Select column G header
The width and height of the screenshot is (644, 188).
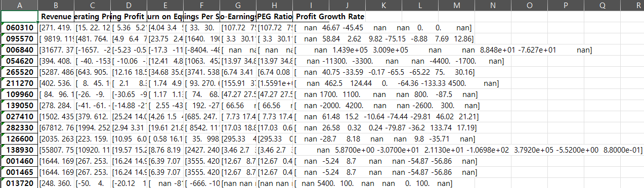[238, 5]
